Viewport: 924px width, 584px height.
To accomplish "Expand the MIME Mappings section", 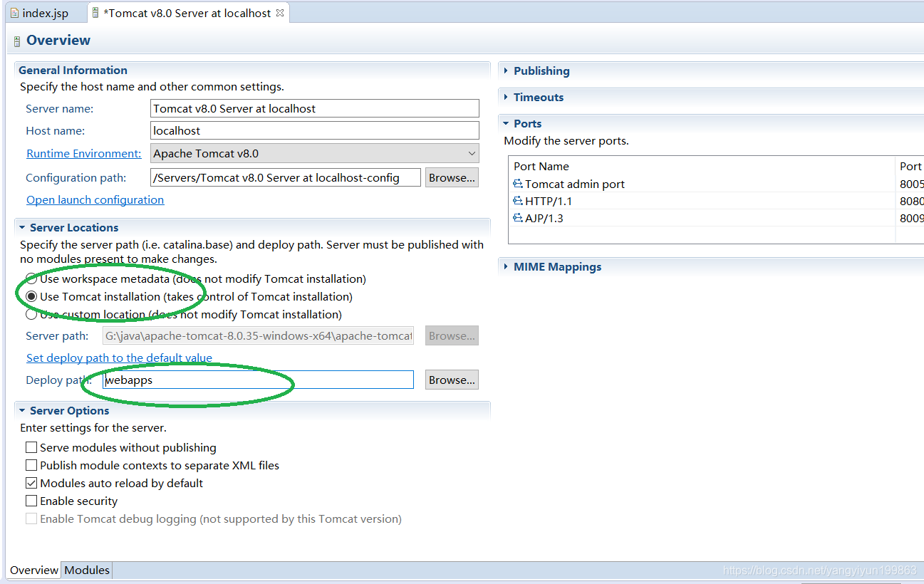I will (506, 266).
